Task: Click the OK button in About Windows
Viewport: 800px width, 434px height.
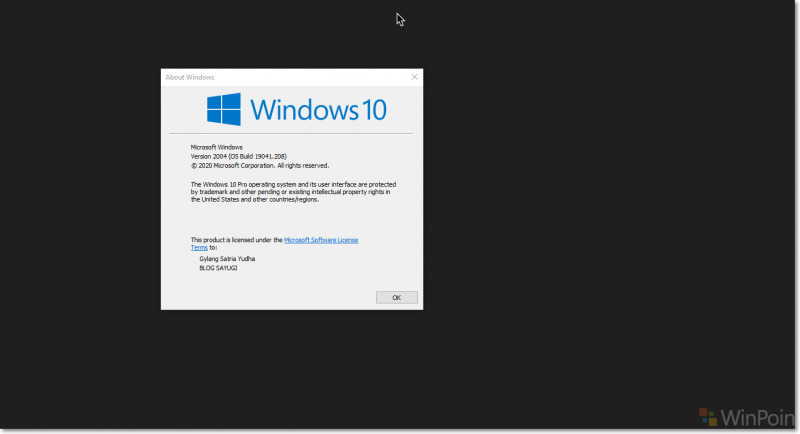Action: 396,297
